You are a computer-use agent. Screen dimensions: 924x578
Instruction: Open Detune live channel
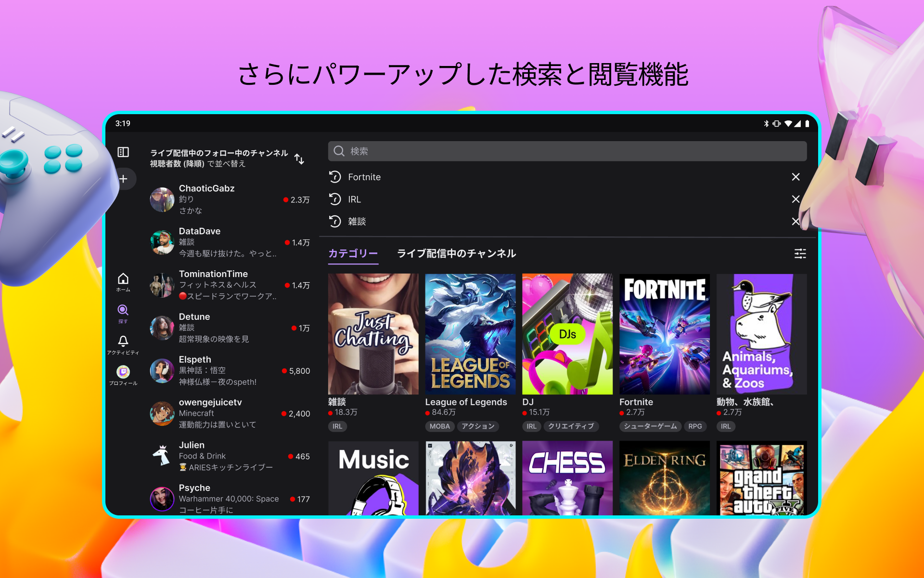pos(230,328)
